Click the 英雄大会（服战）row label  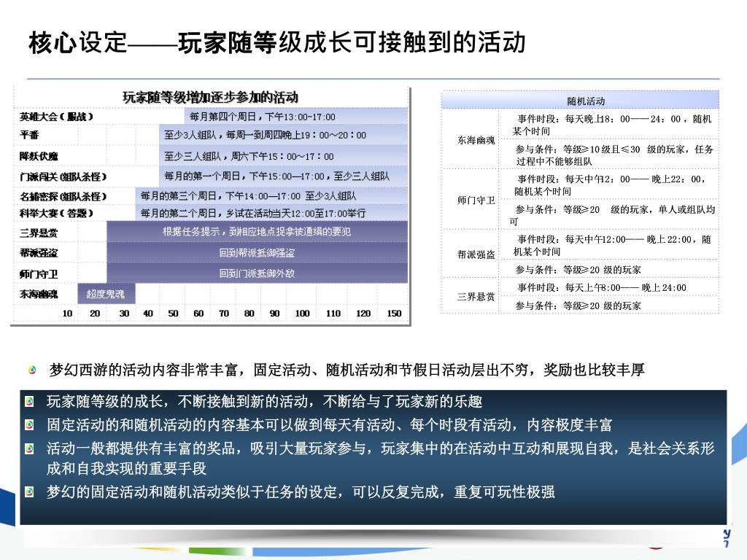(56, 117)
